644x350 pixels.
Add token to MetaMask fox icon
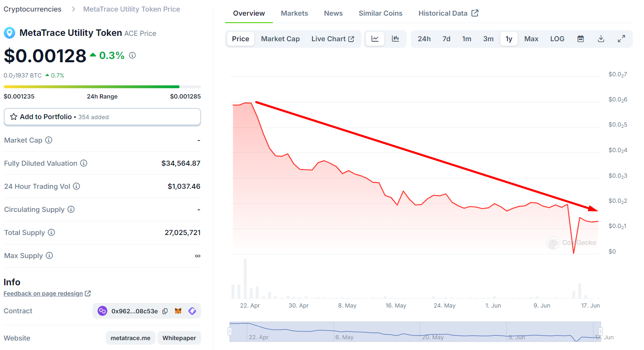(178, 311)
